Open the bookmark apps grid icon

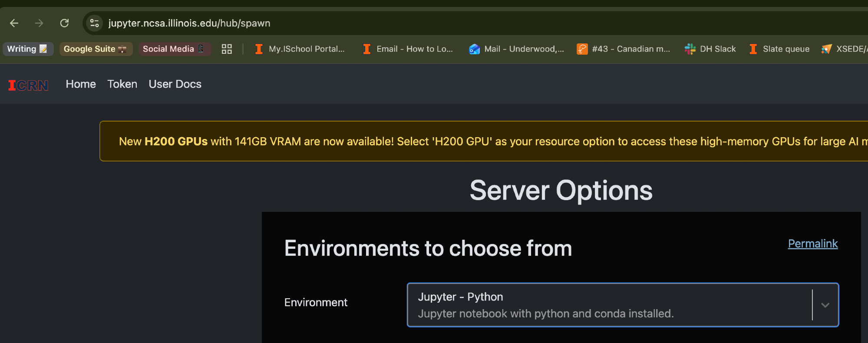point(227,49)
